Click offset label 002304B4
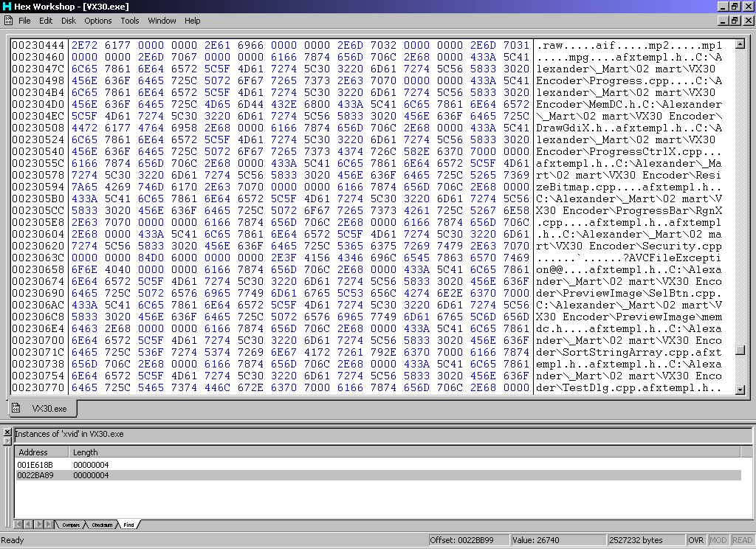Screen dimensions: 756x549 pyautogui.click(x=38, y=92)
